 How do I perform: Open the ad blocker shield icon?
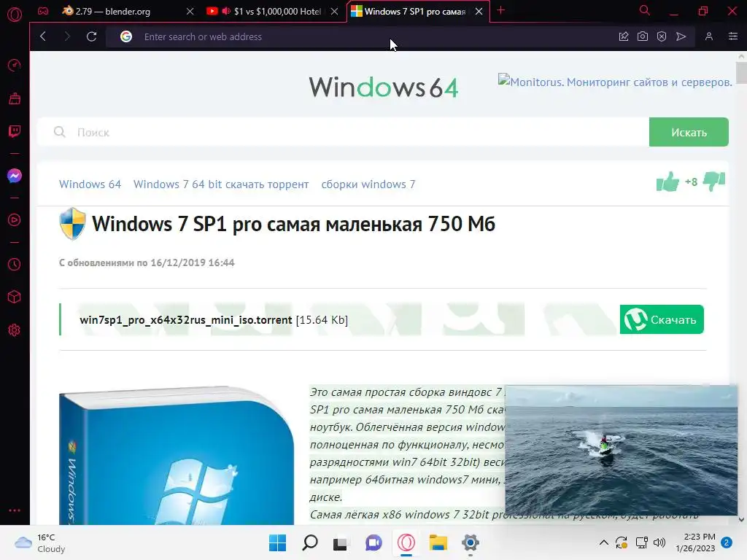[662, 36]
